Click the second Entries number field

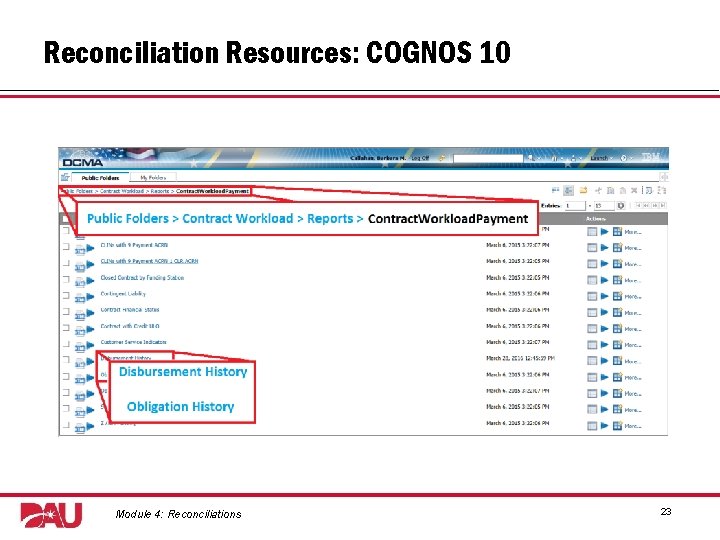pyautogui.click(x=604, y=206)
